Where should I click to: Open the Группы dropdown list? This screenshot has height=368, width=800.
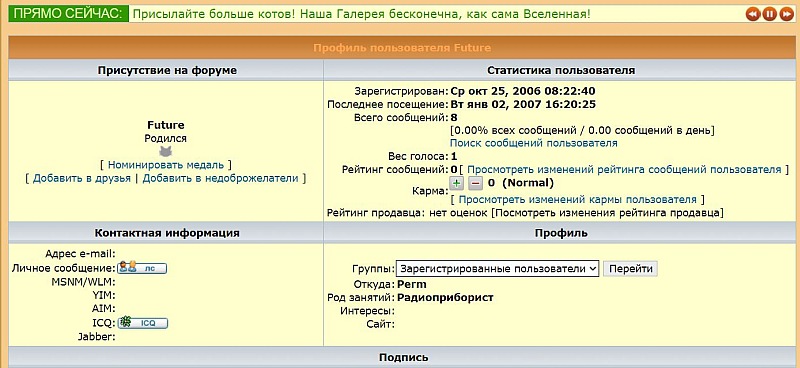[x=497, y=268]
